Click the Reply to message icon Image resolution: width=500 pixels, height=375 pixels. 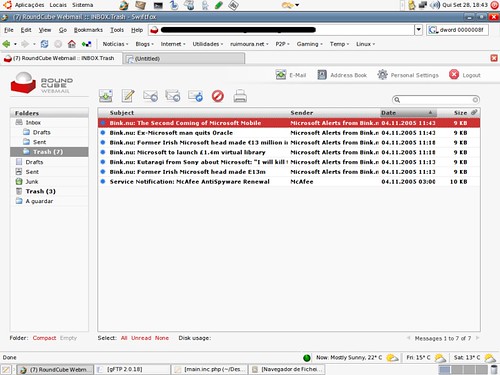(150, 96)
